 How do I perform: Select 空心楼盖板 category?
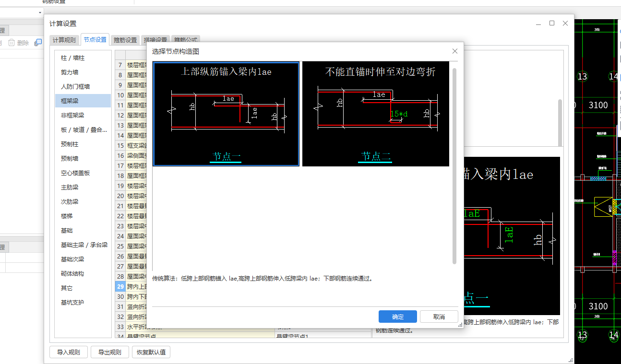coord(83,173)
